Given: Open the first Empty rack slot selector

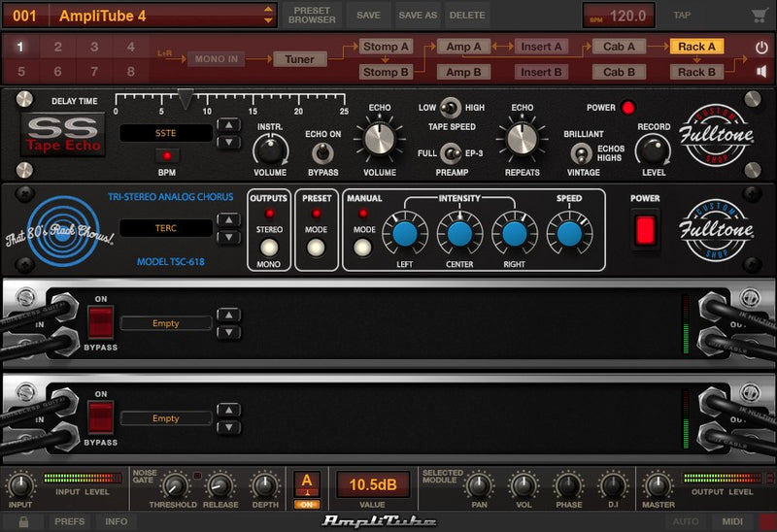Looking at the screenshot, I should (x=166, y=323).
